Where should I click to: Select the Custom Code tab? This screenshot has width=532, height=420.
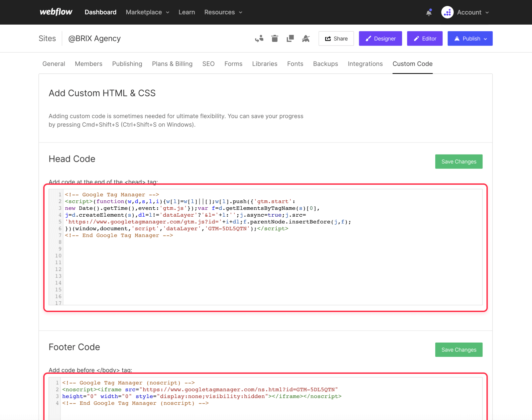pos(412,64)
